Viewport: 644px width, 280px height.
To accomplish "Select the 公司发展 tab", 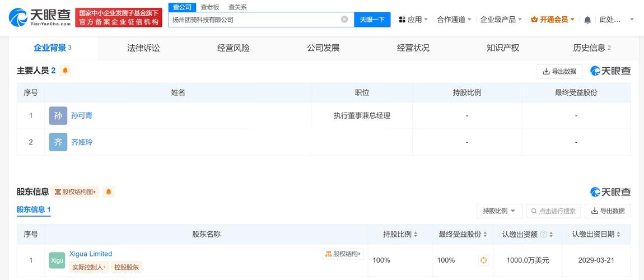I will 323,48.
